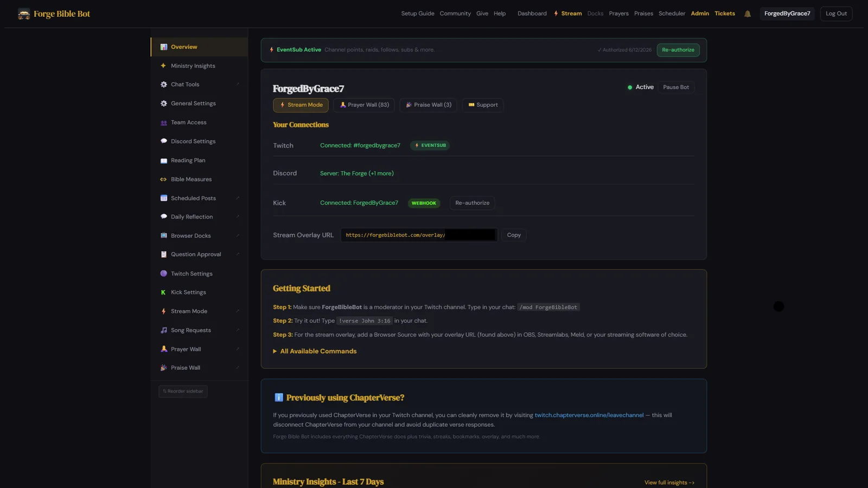The image size is (868, 488).
Task: Click the "!verse John 3:16" command text
Action: coord(365,321)
